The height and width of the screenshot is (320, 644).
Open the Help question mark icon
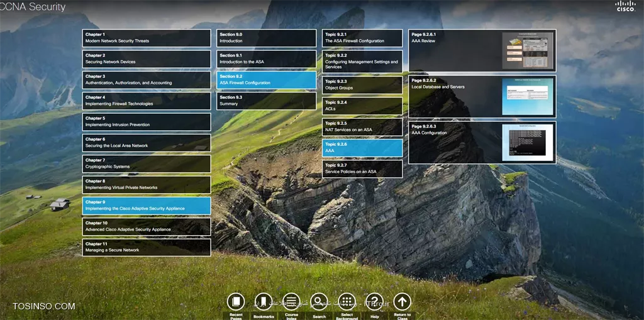click(374, 302)
